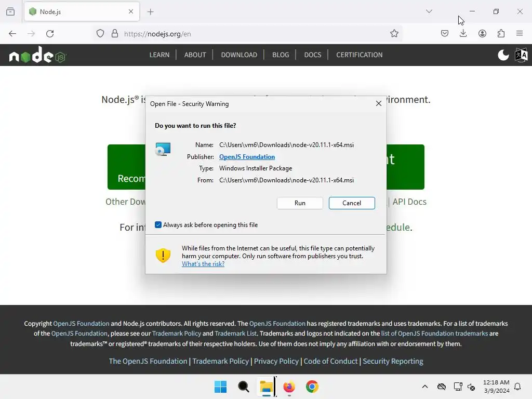Open the LEARN menu item
This screenshot has height=399, width=532.
coord(159,55)
